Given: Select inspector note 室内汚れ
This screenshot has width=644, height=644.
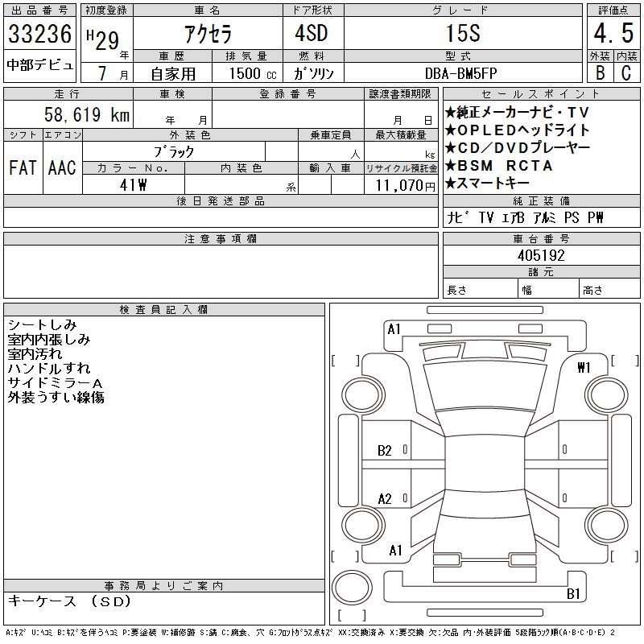Looking at the screenshot, I should click(35, 353).
